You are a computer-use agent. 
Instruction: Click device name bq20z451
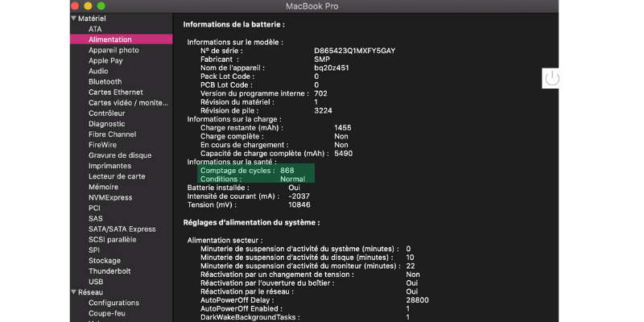[332, 68]
